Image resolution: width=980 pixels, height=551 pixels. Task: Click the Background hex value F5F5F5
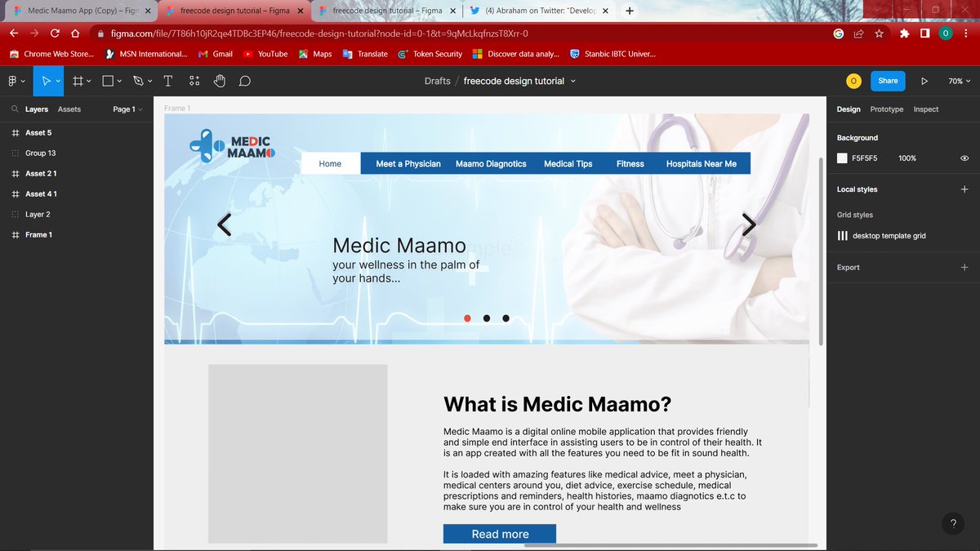(x=864, y=158)
